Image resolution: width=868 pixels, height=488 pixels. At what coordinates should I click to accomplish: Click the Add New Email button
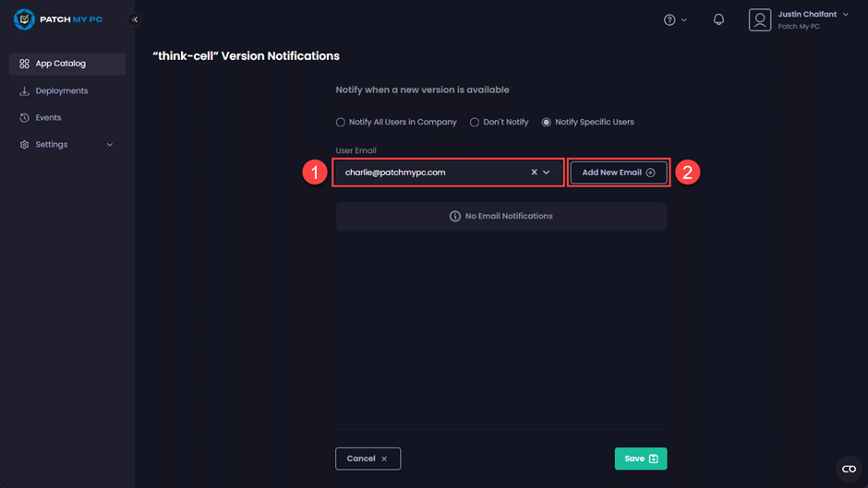coord(618,173)
